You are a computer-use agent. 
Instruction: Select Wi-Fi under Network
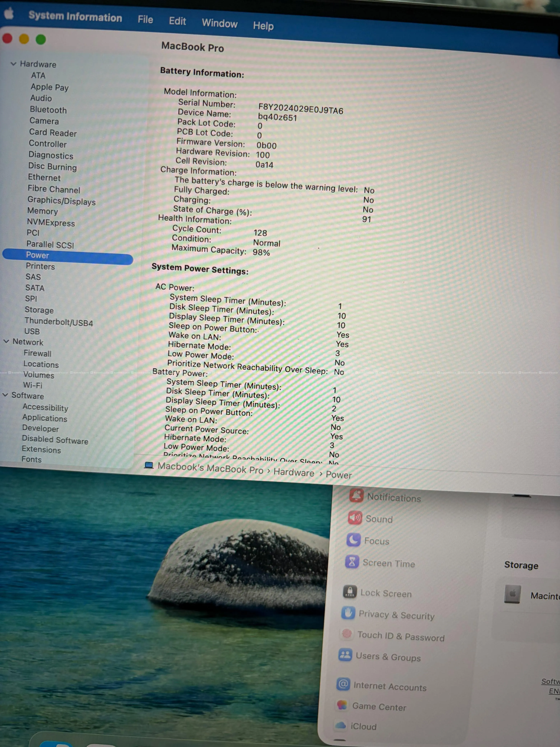[33, 385]
